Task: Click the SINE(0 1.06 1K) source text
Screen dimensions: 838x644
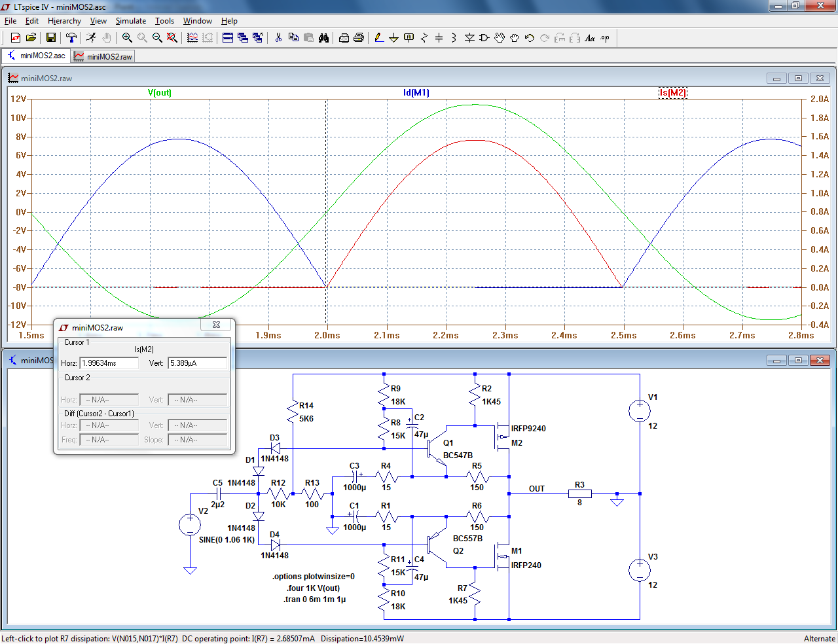Action: point(227,540)
